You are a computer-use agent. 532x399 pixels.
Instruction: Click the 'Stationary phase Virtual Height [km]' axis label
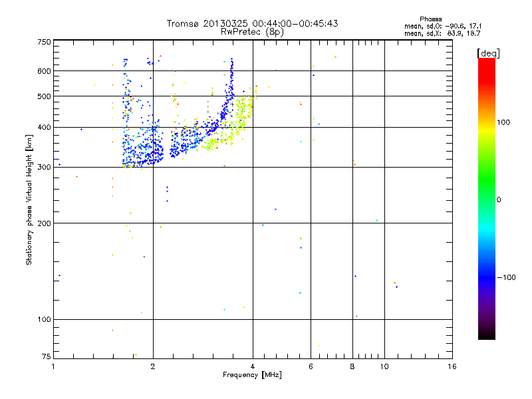point(29,199)
